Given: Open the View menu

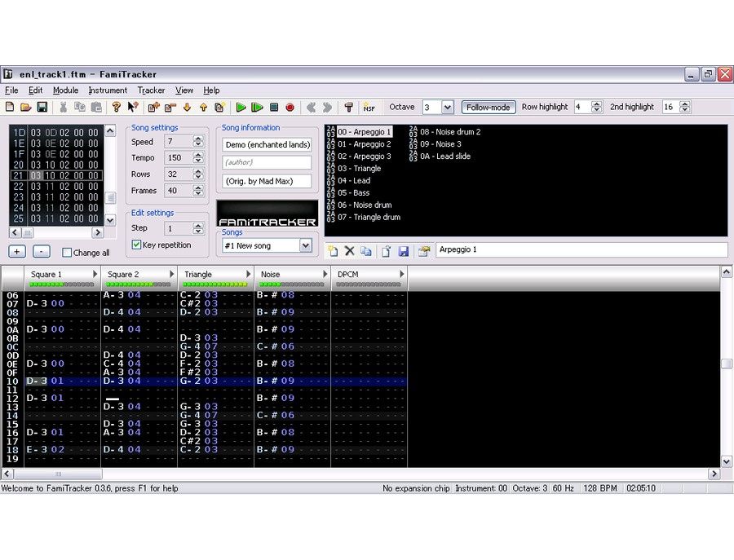Looking at the screenshot, I should click(x=184, y=90).
